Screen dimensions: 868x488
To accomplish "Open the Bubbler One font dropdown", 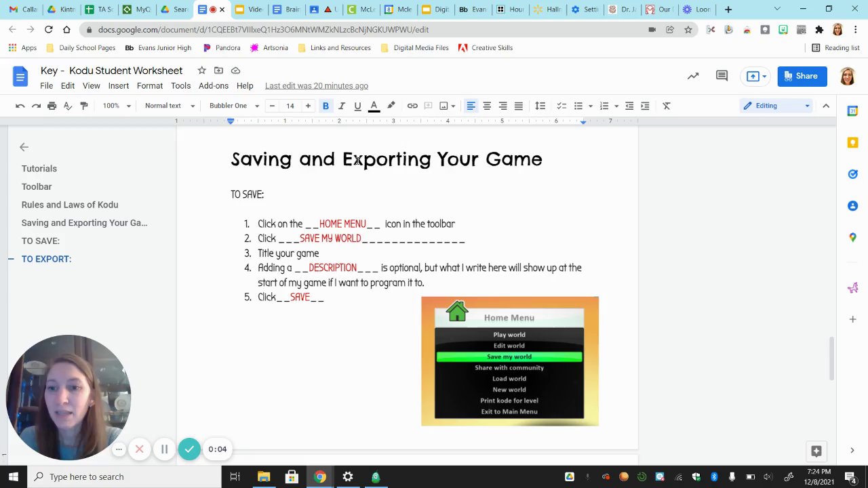I will click(x=234, y=106).
